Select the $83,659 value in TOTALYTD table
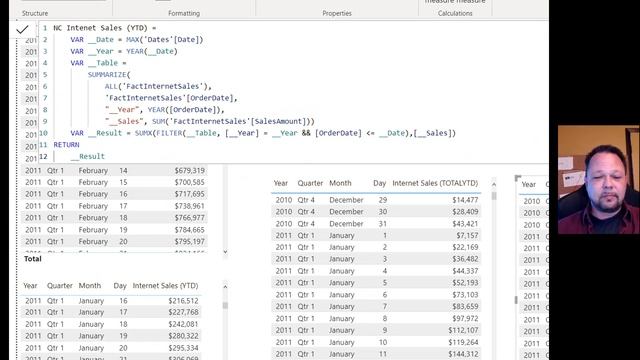Viewport: 640px width, 360px height. [465, 307]
